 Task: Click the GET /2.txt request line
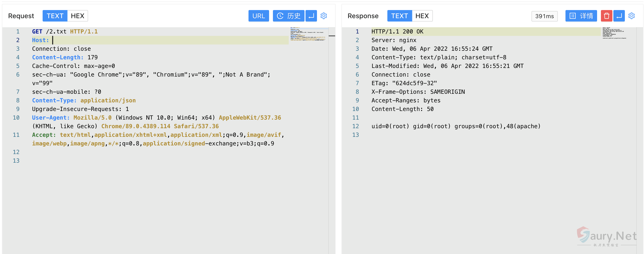tap(65, 32)
